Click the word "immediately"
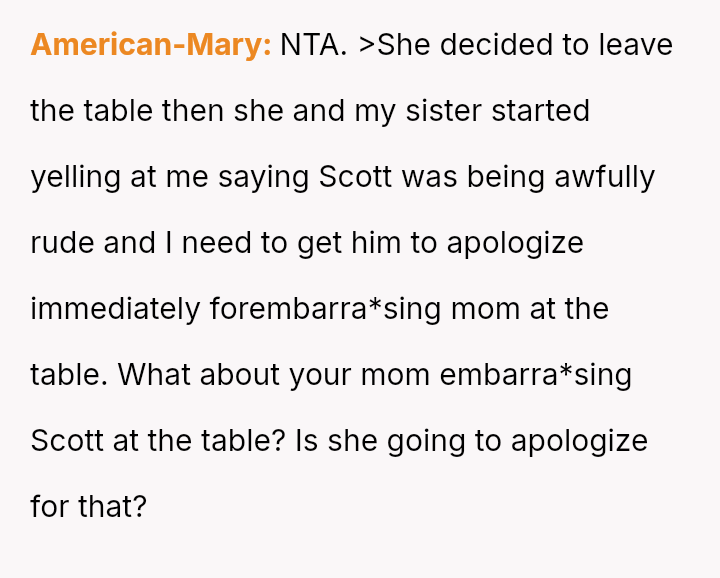 click(115, 309)
